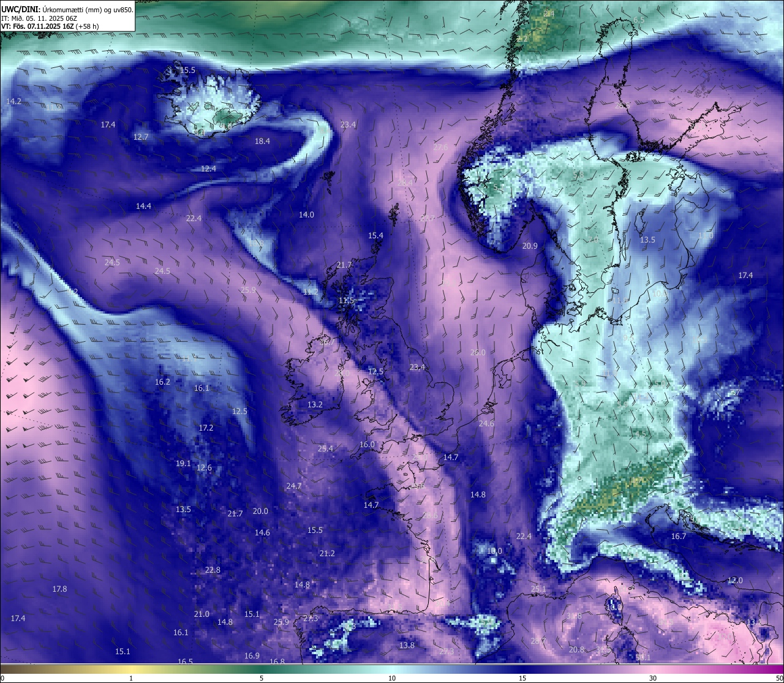Viewport: 784px width, 683px height.
Task: Click the 10 tick on the color scale
Action: (x=392, y=678)
